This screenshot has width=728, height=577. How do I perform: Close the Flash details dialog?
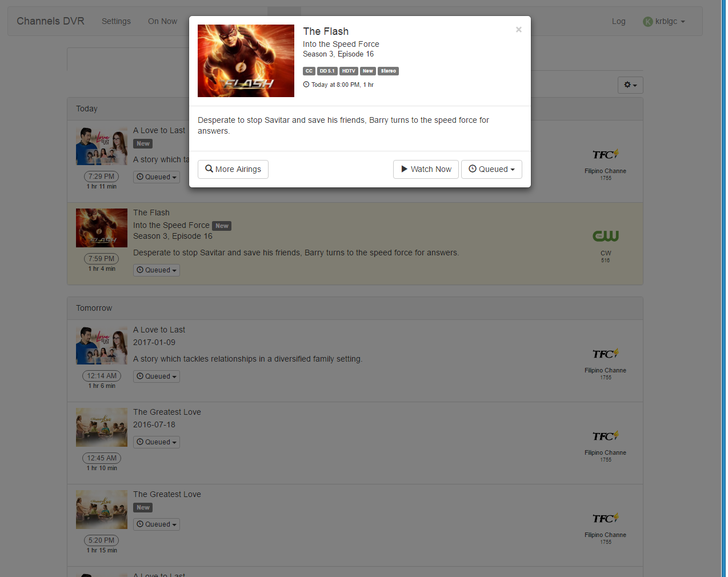(518, 30)
